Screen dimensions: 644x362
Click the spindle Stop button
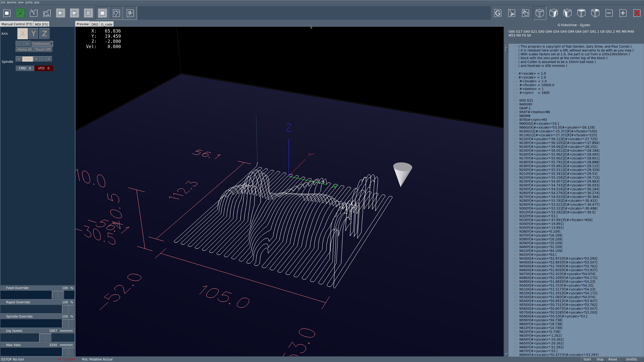28,59
